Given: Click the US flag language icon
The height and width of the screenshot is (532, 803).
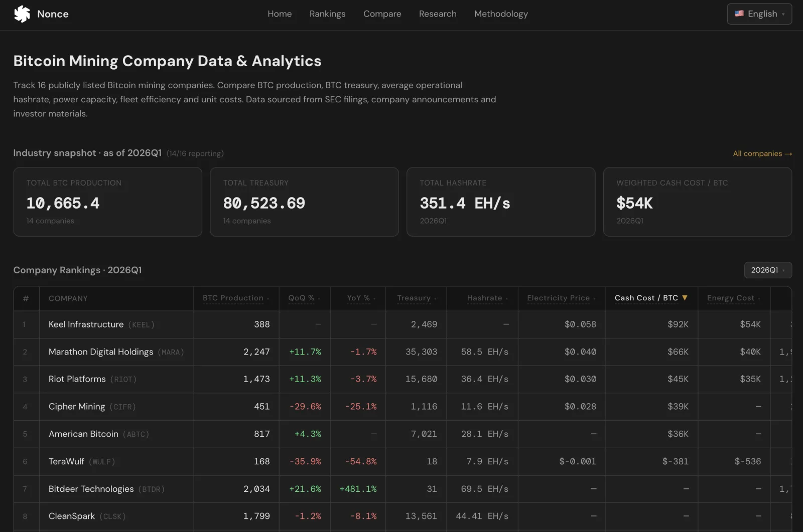Looking at the screenshot, I should tap(739, 14).
